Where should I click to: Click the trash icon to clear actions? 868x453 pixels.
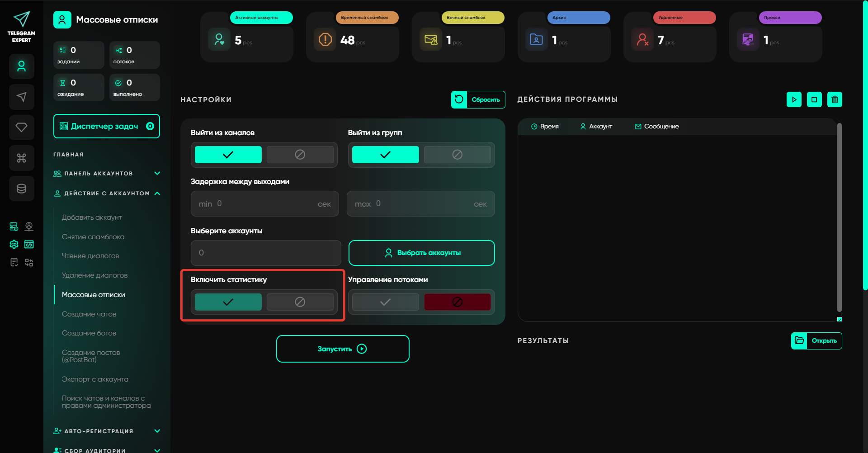pos(835,99)
